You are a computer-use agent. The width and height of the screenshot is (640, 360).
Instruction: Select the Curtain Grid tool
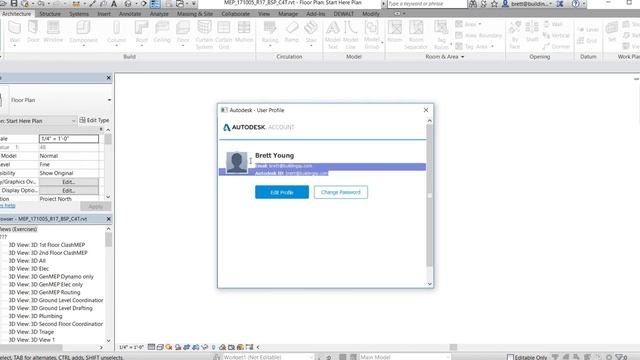(223, 35)
